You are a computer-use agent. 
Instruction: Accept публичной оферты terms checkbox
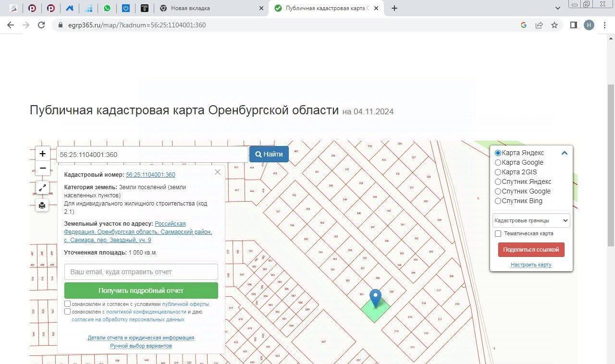(68, 304)
